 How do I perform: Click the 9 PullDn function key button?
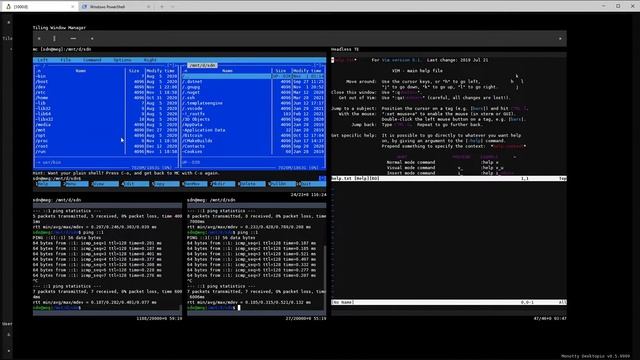point(282,184)
